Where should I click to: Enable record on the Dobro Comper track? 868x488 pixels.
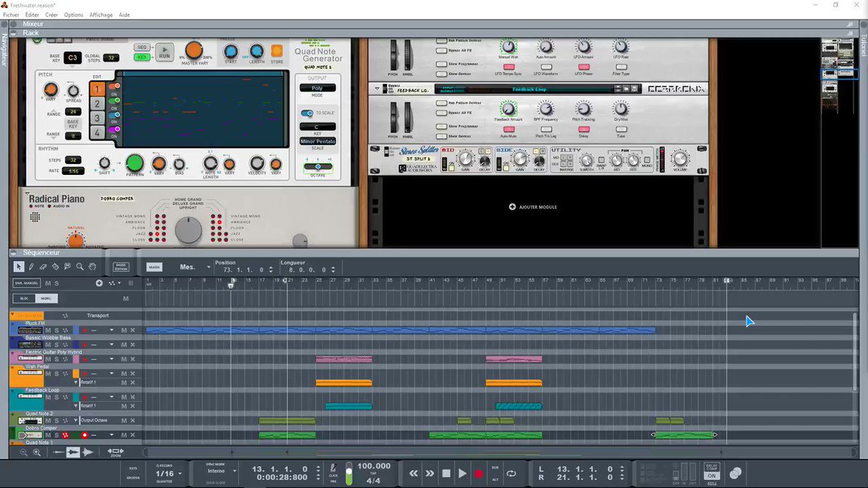coord(85,435)
